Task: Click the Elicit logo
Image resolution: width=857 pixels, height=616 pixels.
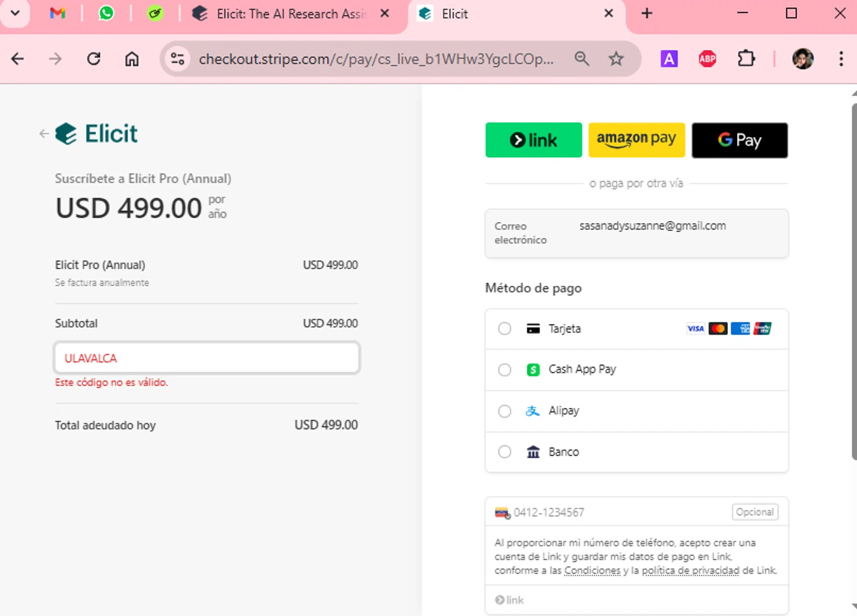Action: coord(97,134)
